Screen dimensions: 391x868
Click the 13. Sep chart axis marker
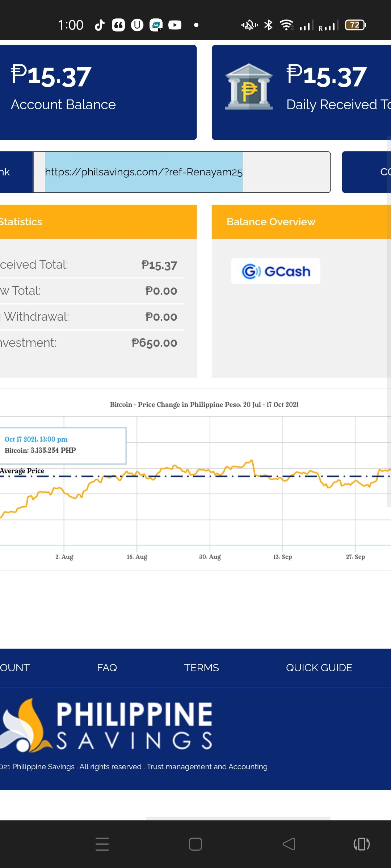coord(282,557)
